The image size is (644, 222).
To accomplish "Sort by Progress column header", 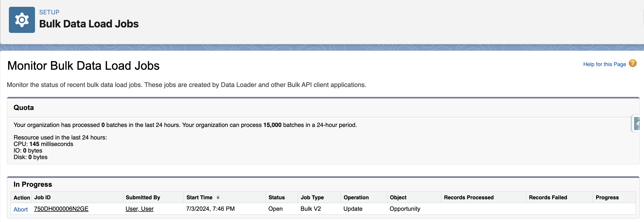I will point(607,197).
